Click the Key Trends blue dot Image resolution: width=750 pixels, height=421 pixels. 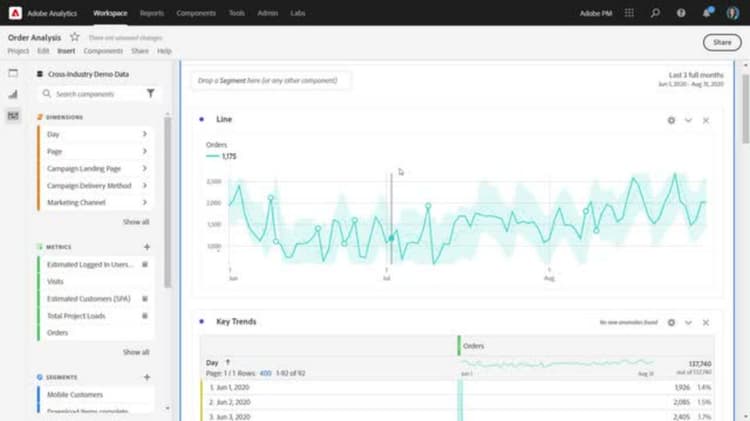(201, 321)
